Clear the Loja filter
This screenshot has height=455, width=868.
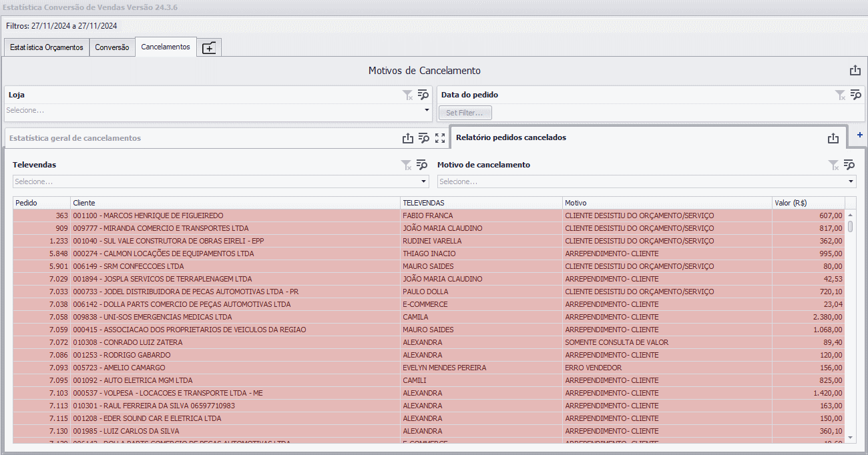[407, 95]
